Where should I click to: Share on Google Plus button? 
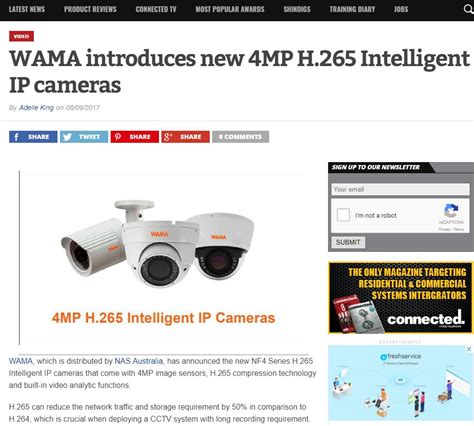186,137
